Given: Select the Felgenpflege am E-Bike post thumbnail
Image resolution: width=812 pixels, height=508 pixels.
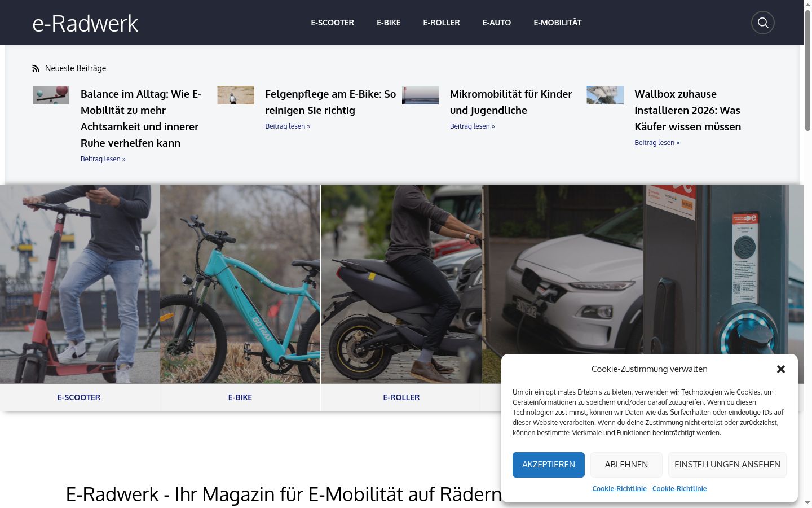Looking at the screenshot, I should pyautogui.click(x=236, y=95).
